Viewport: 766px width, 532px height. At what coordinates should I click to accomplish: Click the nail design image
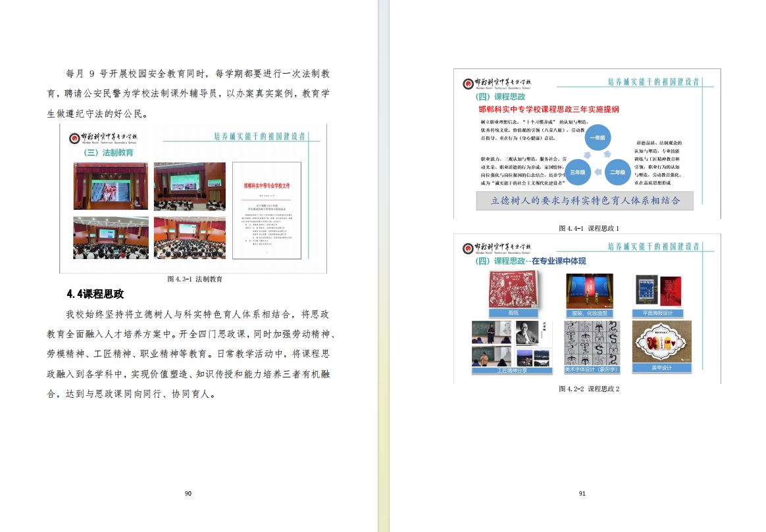[661, 342]
